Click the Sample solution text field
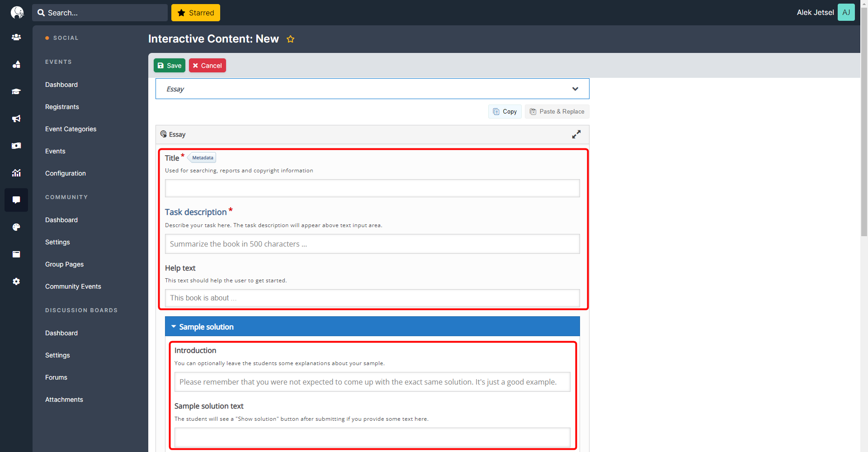 373,437
